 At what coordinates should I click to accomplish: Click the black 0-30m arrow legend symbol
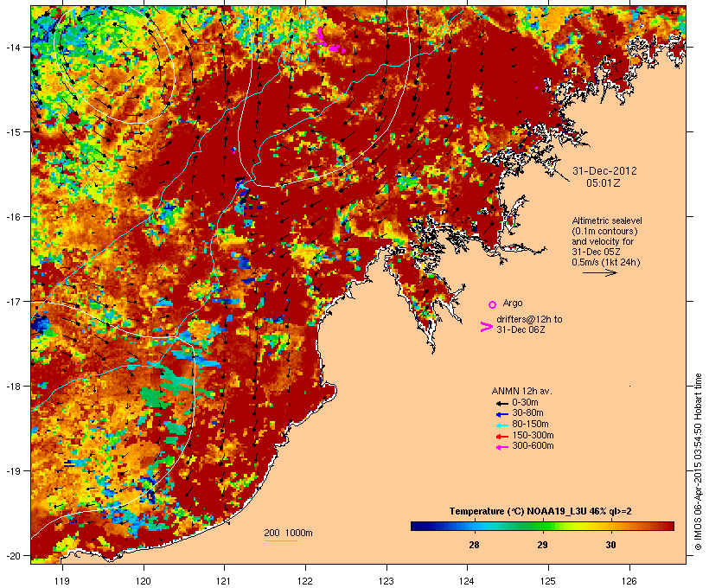(x=501, y=404)
